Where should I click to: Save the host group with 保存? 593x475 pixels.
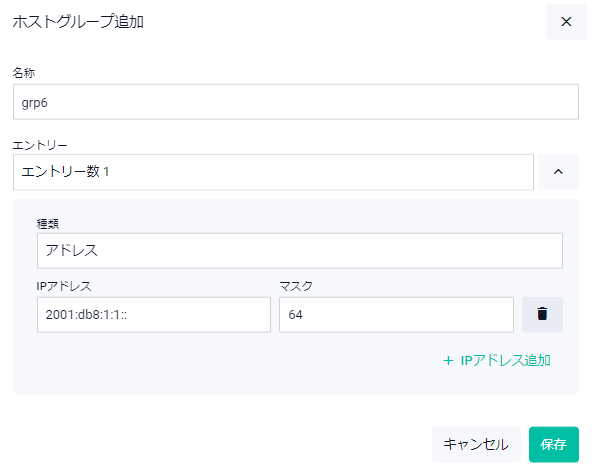point(554,444)
